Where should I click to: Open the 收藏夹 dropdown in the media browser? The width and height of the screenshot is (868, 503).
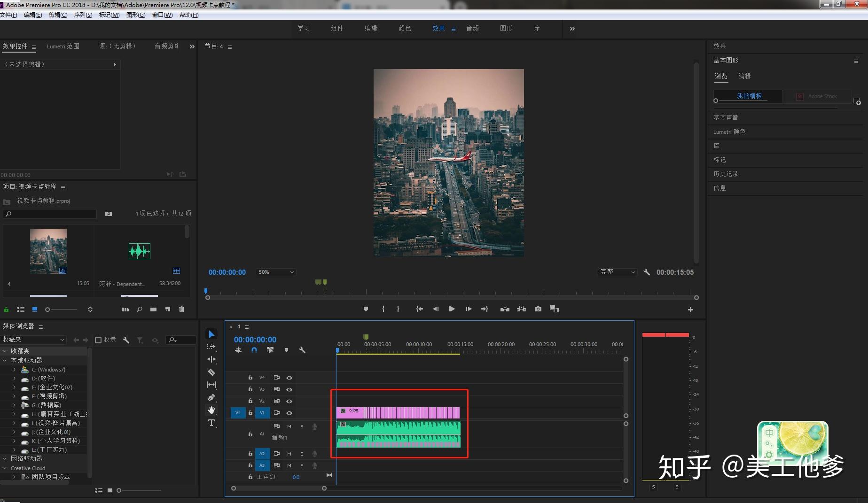pos(33,339)
